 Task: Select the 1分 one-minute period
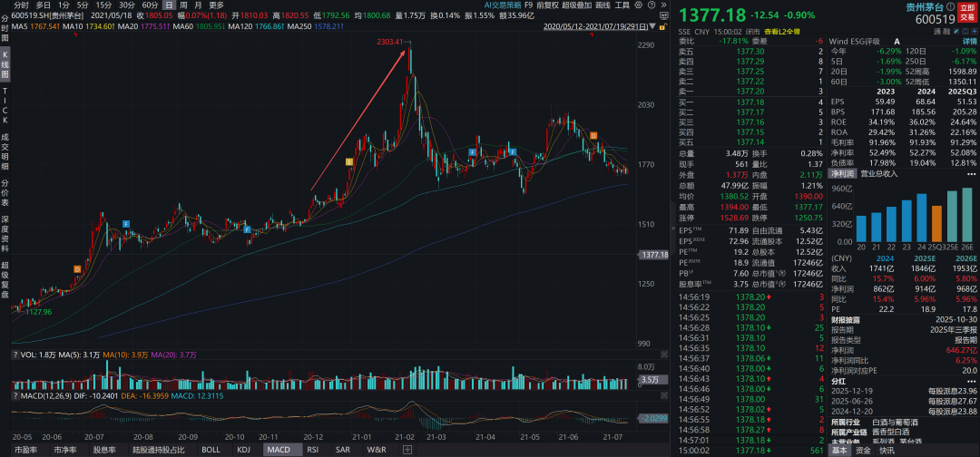pyautogui.click(x=64, y=5)
